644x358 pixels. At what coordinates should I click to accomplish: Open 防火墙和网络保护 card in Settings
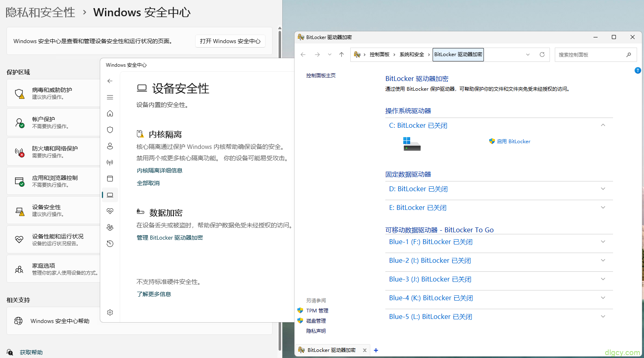pos(54,152)
